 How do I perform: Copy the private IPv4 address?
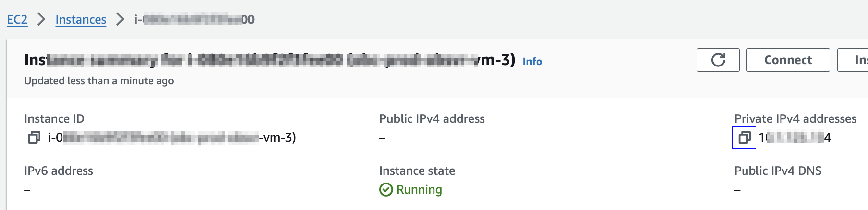point(744,138)
